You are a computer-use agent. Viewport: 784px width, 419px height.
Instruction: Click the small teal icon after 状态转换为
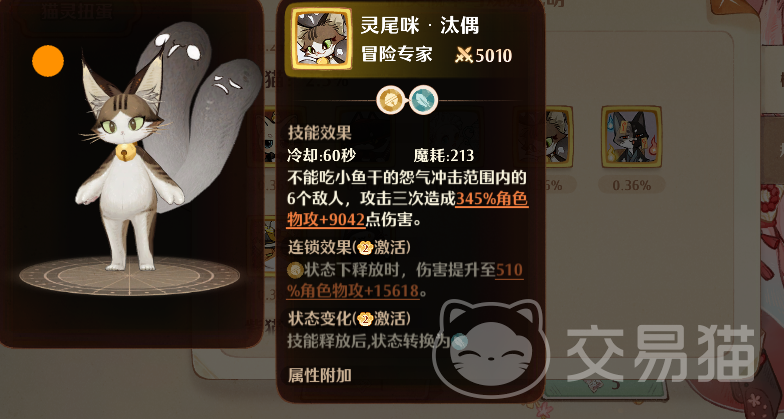pyautogui.click(x=458, y=342)
